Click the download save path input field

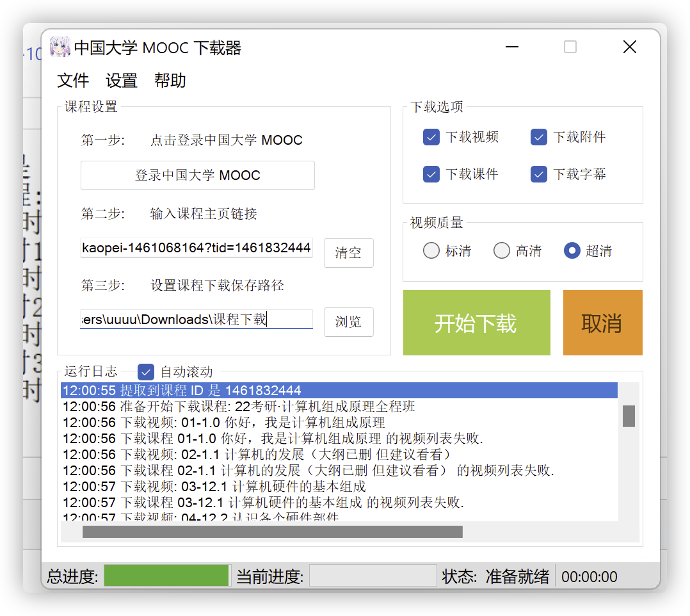point(197,320)
